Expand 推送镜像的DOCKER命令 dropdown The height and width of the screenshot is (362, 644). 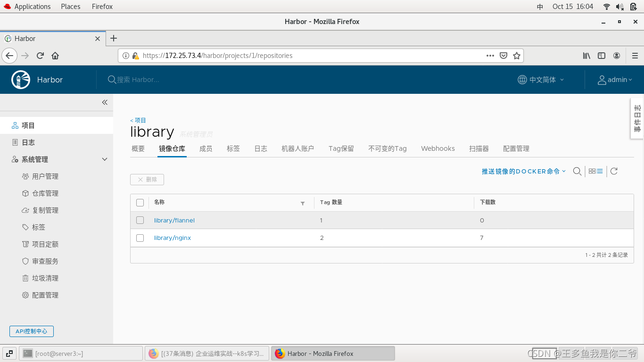point(523,171)
